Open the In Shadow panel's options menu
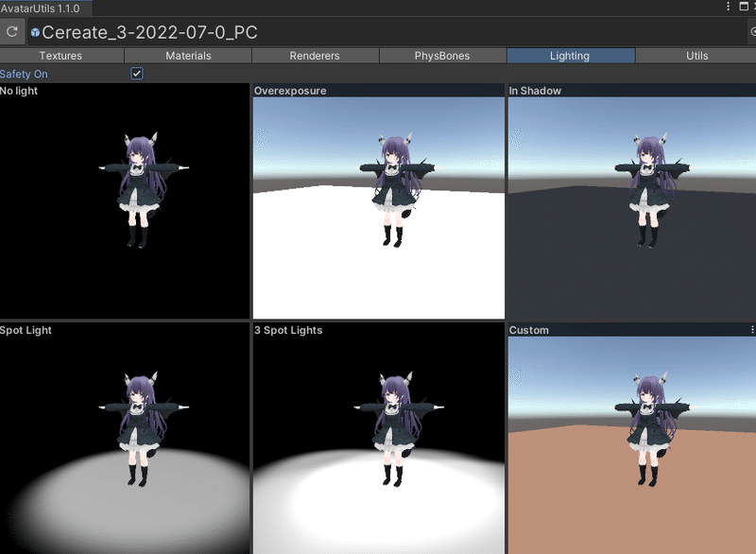 [749, 91]
